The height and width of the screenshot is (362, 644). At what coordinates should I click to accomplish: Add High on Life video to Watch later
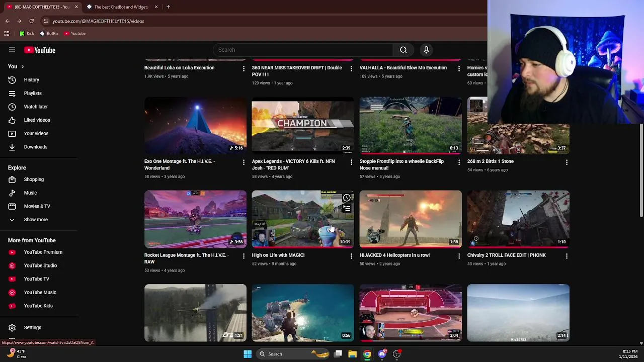coord(347,198)
